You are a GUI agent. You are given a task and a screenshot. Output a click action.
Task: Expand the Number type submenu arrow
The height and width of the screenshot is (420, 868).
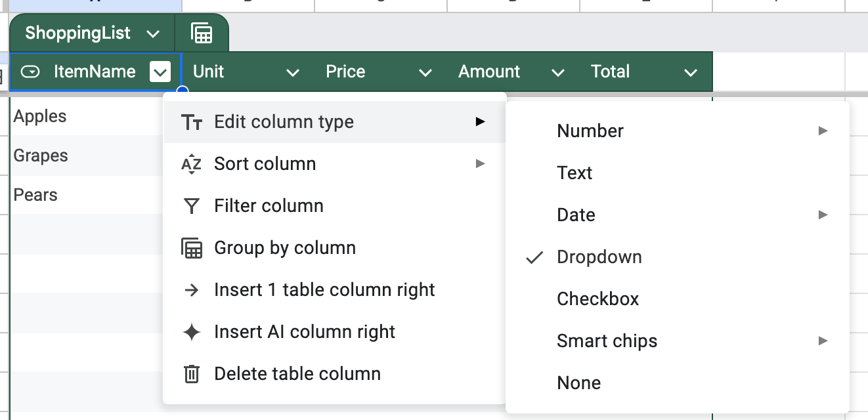pos(823,131)
